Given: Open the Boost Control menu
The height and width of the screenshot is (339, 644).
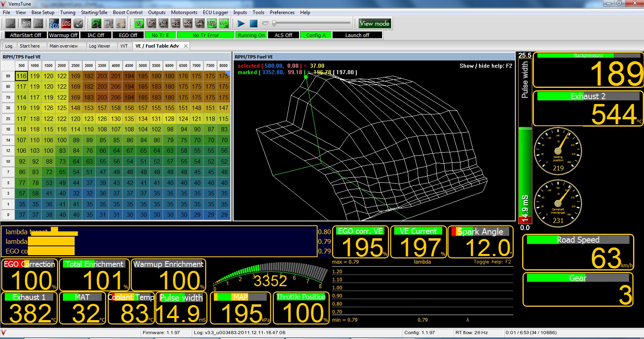Looking at the screenshot, I should (128, 12).
